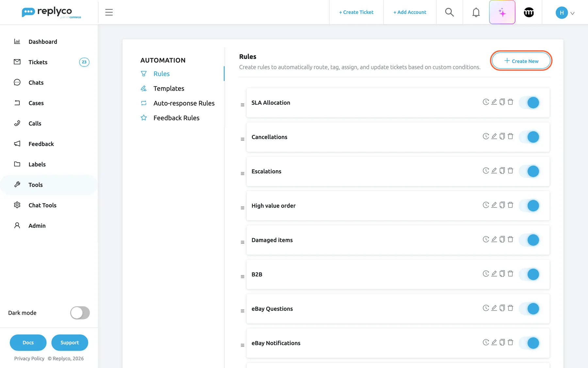
Task: Grab the drag handle of SLA Allocation
Action: point(242,105)
